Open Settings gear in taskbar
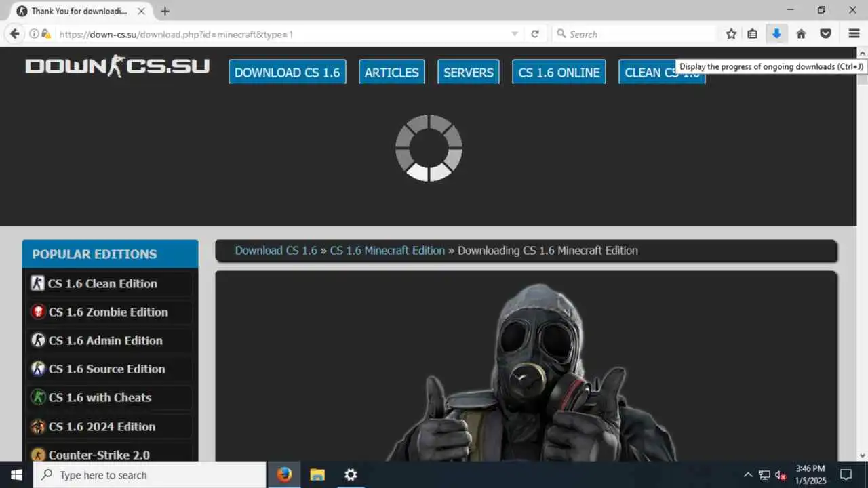868x488 pixels. point(351,474)
